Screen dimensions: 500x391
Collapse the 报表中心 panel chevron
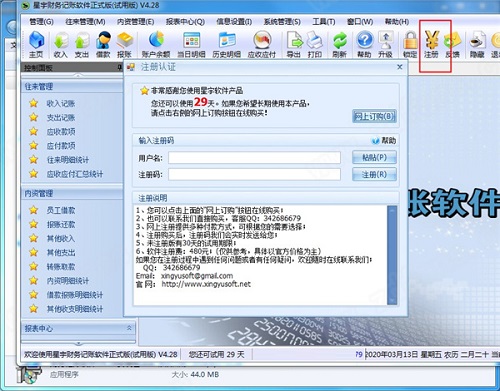(x=129, y=328)
